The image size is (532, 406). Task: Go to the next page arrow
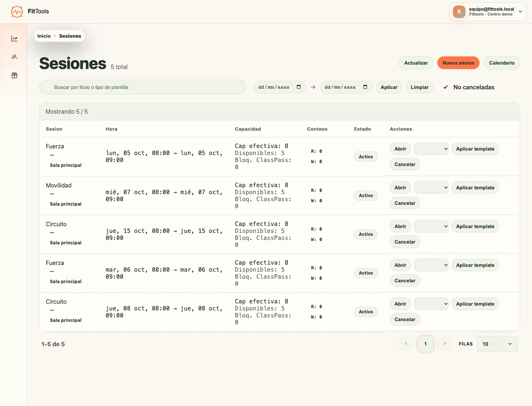pyautogui.click(x=444, y=344)
